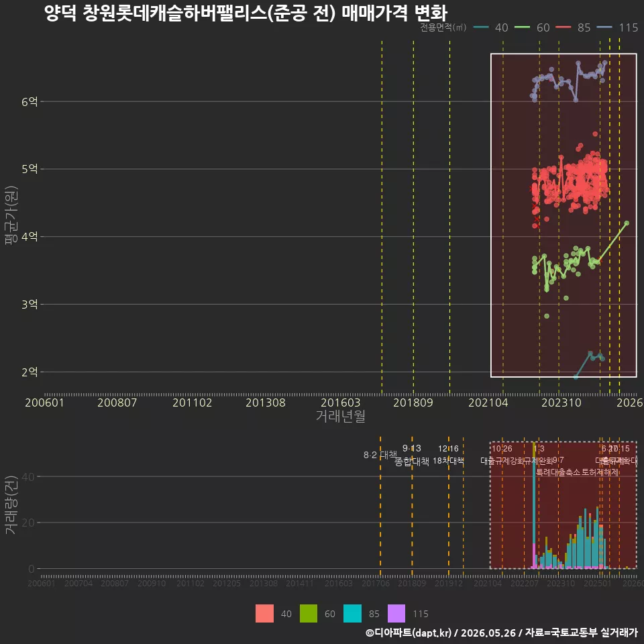The width and height of the screenshot is (644, 644).
Task: Click the 6억 price axis label
Action: (x=30, y=101)
